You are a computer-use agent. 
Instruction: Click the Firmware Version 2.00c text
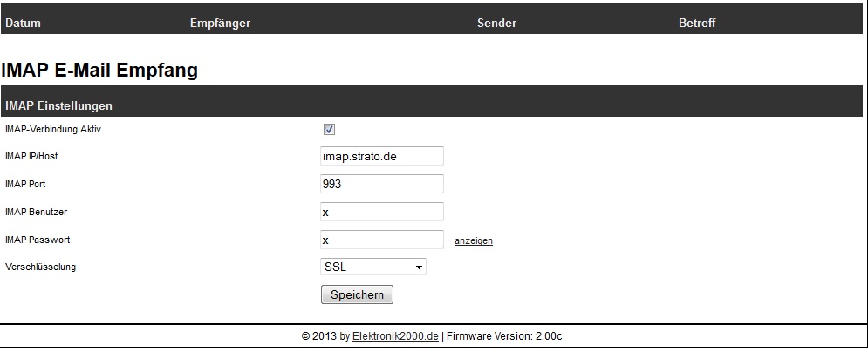click(x=510, y=336)
